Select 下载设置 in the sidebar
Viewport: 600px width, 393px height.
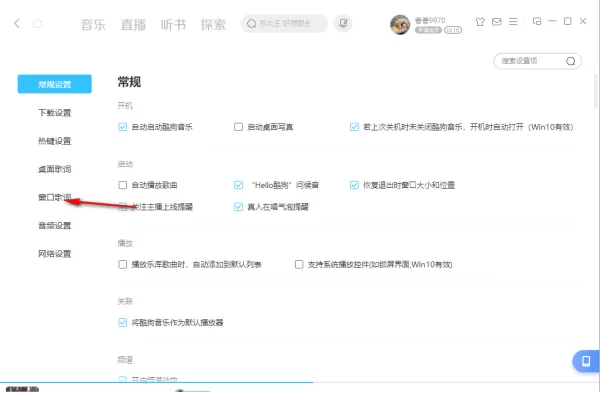[x=54, y=113]
